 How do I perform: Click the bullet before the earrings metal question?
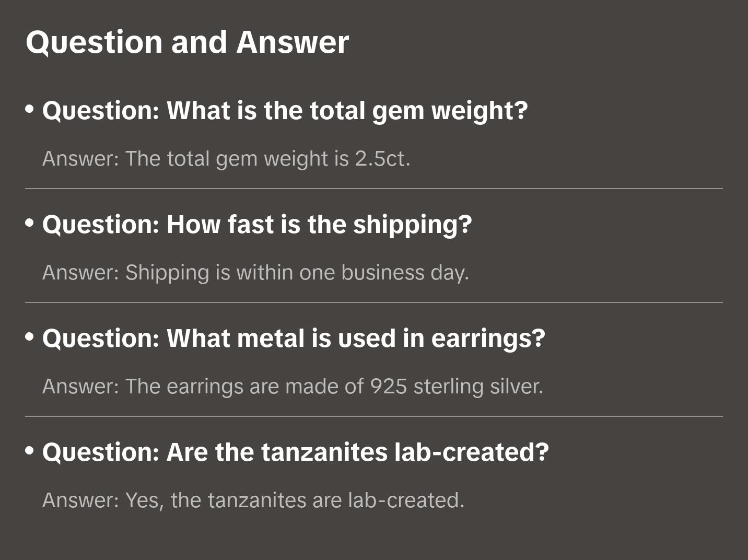[x=30, y=337]
